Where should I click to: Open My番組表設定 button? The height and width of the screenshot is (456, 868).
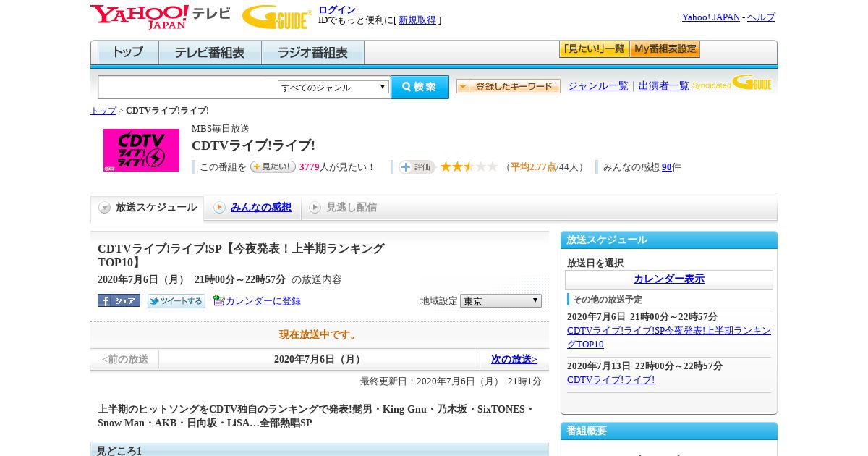tap(665, 49)
